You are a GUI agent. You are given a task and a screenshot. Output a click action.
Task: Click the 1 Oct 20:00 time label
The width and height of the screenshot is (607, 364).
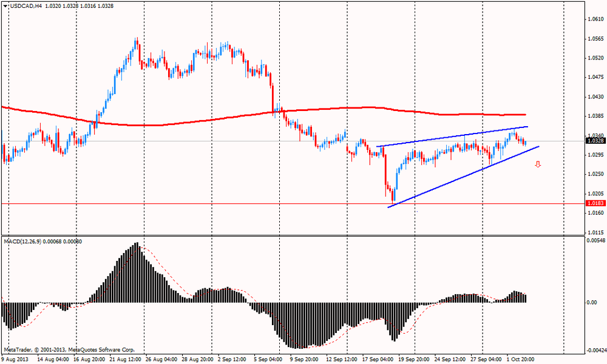(x=521, y=359)
